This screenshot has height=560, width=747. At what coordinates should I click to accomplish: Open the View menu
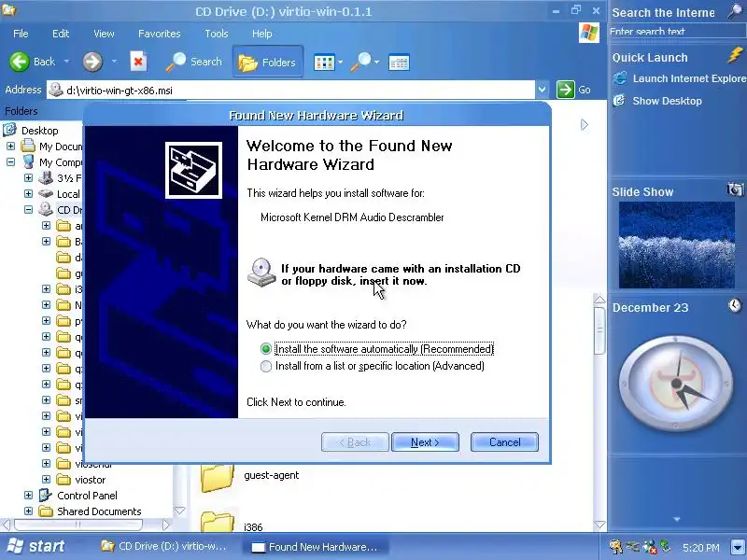pyautogui.click(x=104, y=34)
